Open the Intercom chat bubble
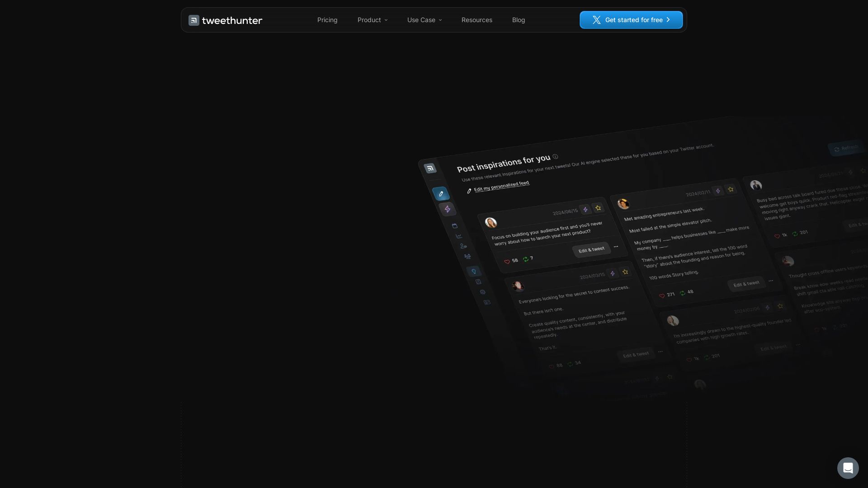 point(848,468)
